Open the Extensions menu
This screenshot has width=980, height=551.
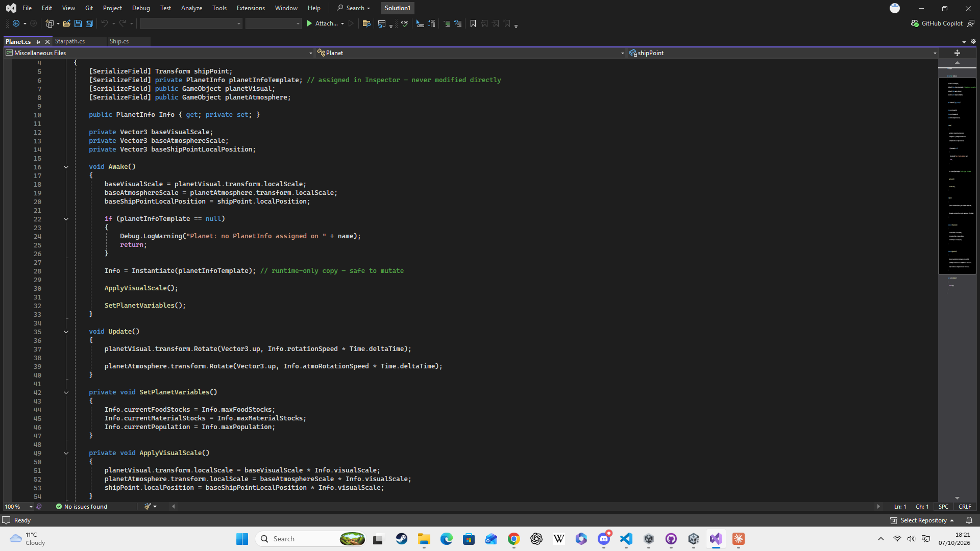(x=251, y=8)
